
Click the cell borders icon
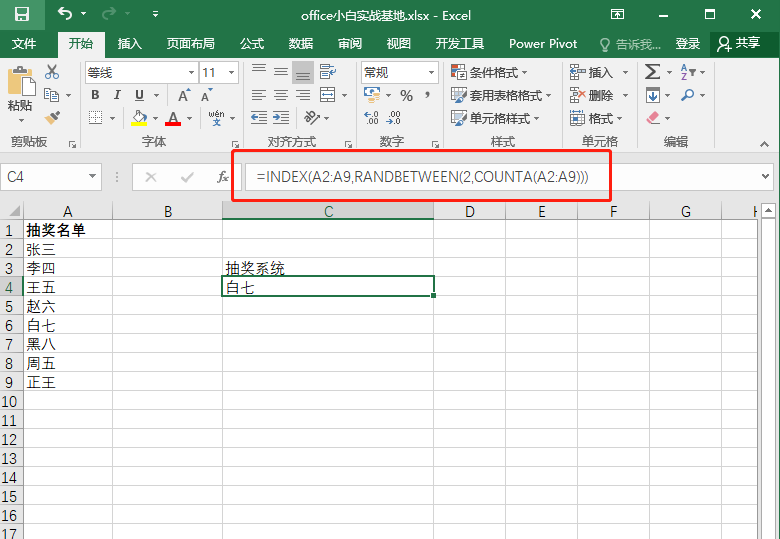[96, 117]
